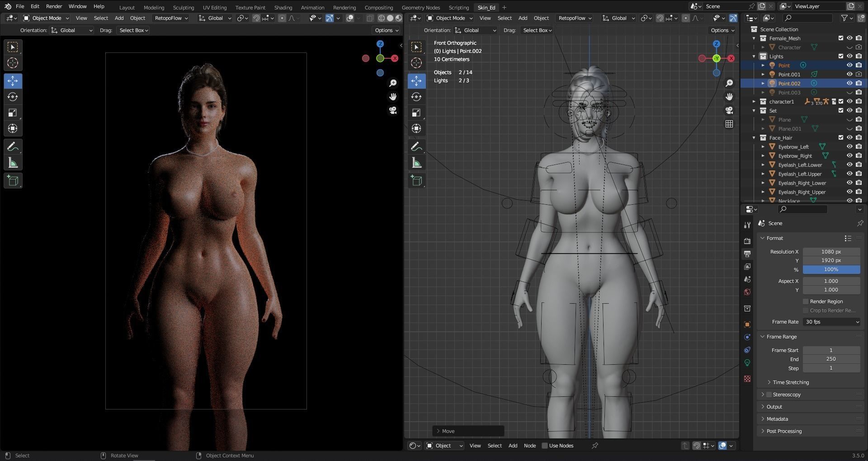Image resolution: width=868 pixels, height=461 pixels.
Task: Pick the Scale tool in Front Orthographic viewport
Action: pyautogui.click(x=416, y=113)
